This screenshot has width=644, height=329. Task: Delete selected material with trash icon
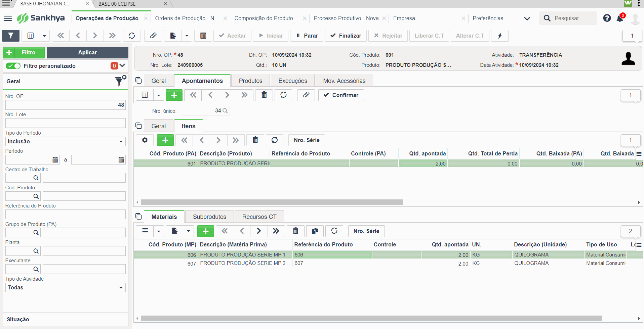pos(295,231)
